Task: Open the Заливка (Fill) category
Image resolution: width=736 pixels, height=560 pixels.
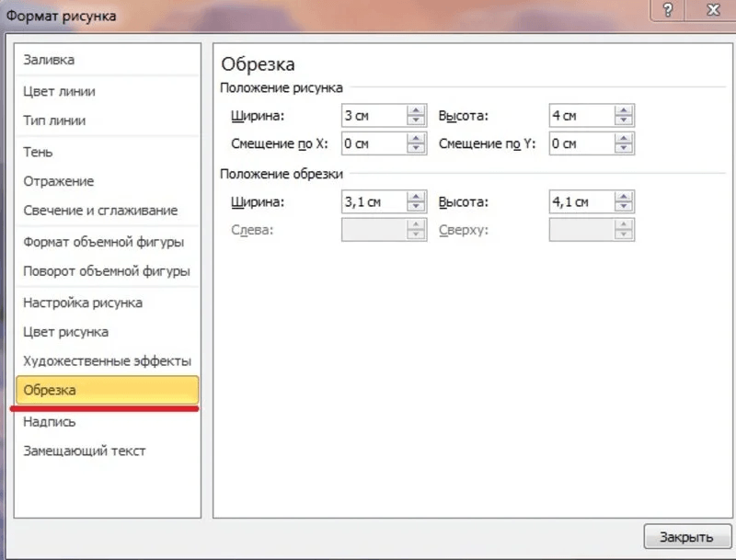Action: [x=49, y=60]
